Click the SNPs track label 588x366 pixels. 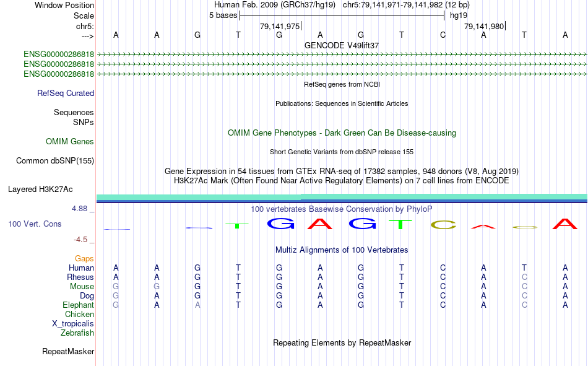point(84,122)
